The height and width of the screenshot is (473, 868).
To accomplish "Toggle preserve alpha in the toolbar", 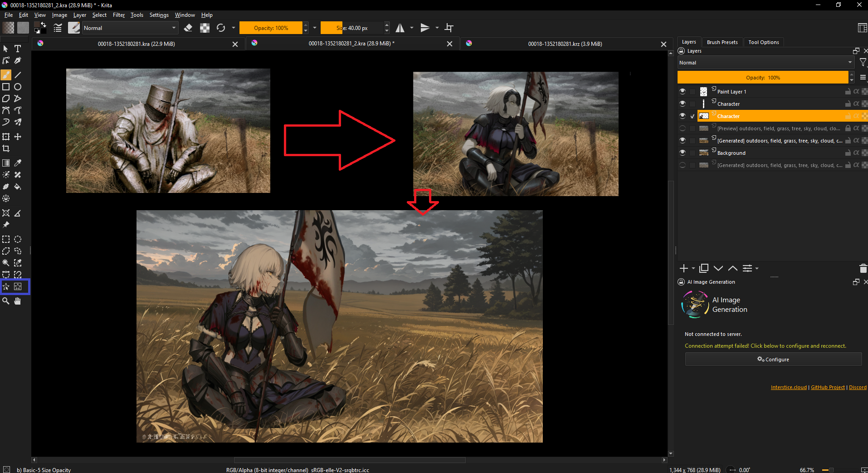I will (x=205, y=28).
